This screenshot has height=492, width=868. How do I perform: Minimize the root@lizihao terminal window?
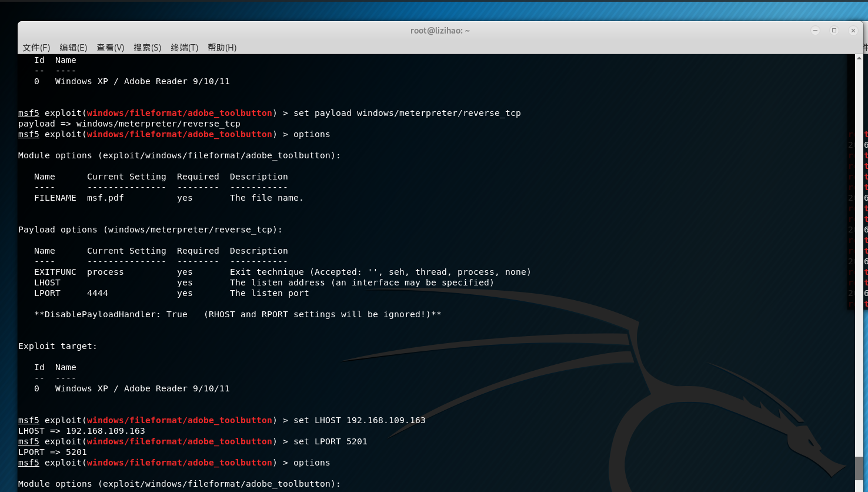815,31
